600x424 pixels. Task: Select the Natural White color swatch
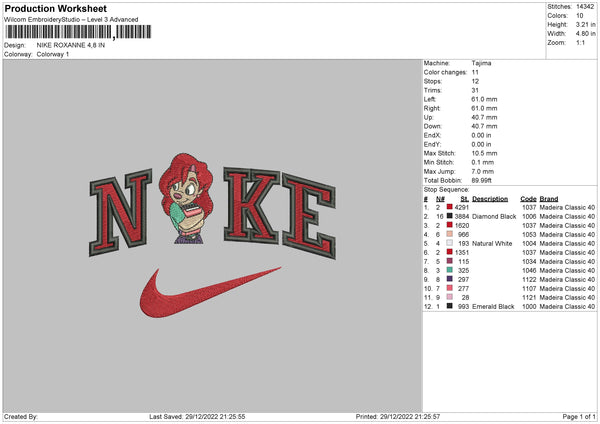pyautogui.click(x=450, y=243)
